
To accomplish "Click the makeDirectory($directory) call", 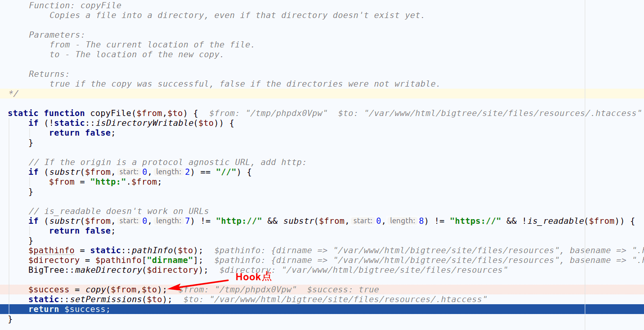I will [x=139, y=270].
